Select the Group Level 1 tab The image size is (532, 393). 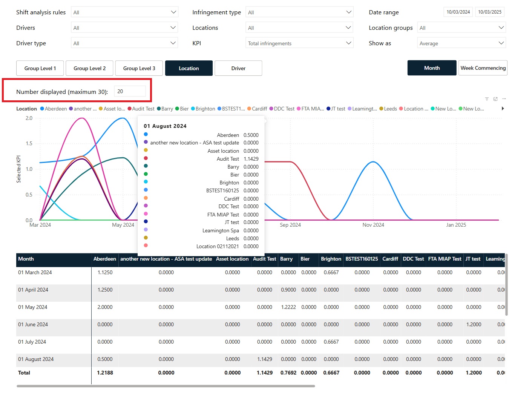pos(40,68)
